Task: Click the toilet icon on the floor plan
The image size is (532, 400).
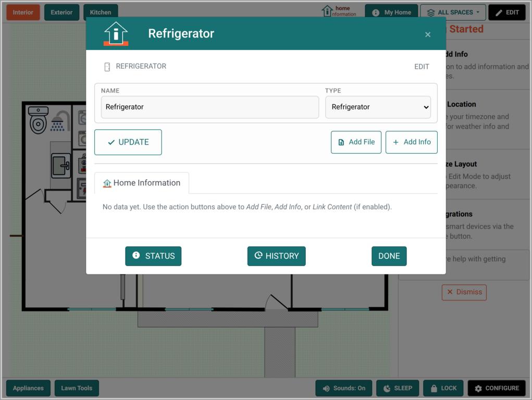Action: coord(38,120)
